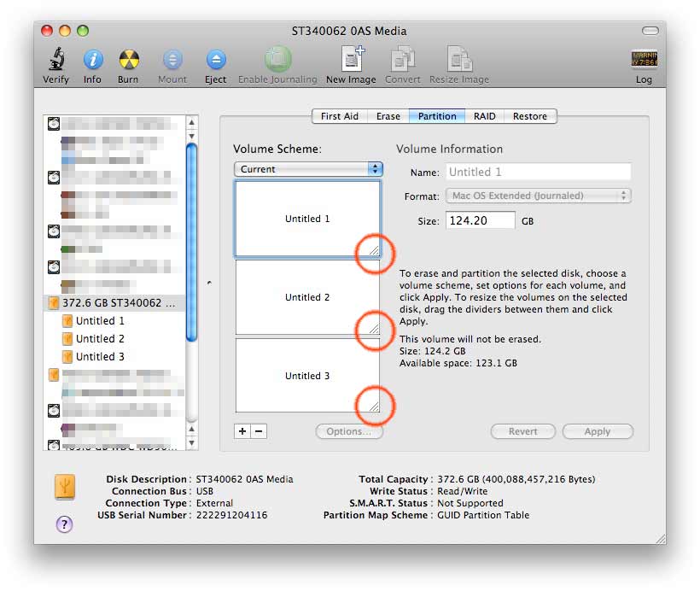Open the Volume Scheme Current dropdown
This screenshot has height=591, width=700.
click(x=308, y=169)
